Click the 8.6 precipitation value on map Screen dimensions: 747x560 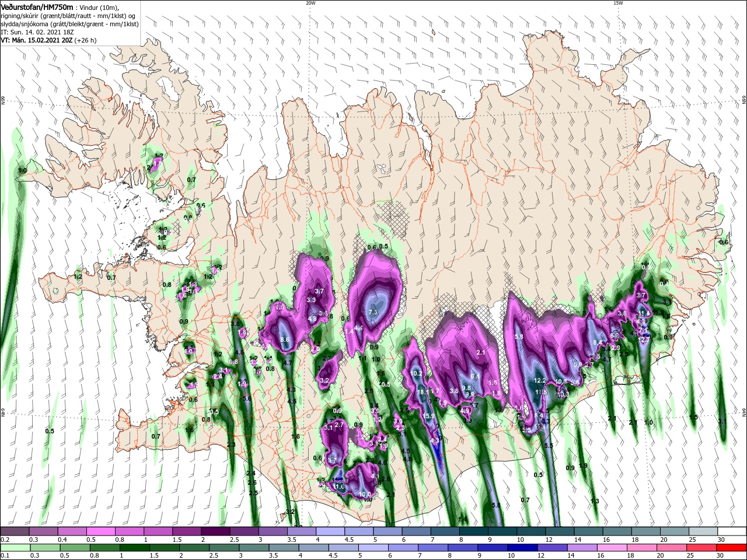285,339
